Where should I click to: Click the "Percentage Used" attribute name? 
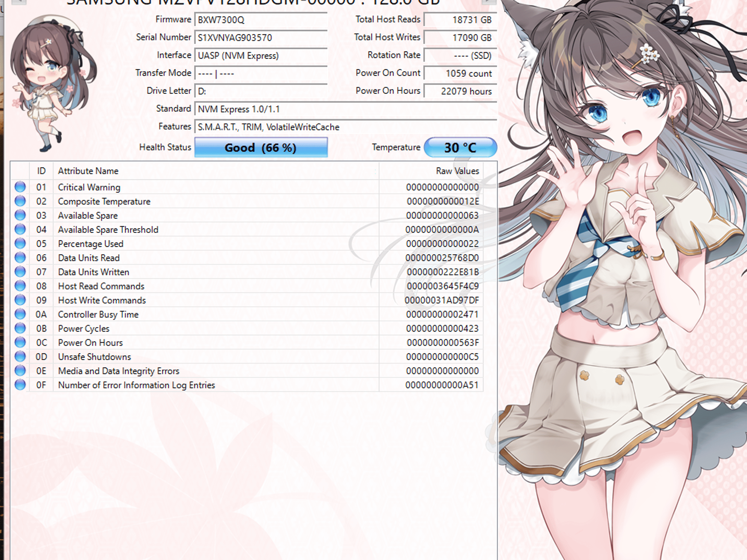[x=90, y=244]
